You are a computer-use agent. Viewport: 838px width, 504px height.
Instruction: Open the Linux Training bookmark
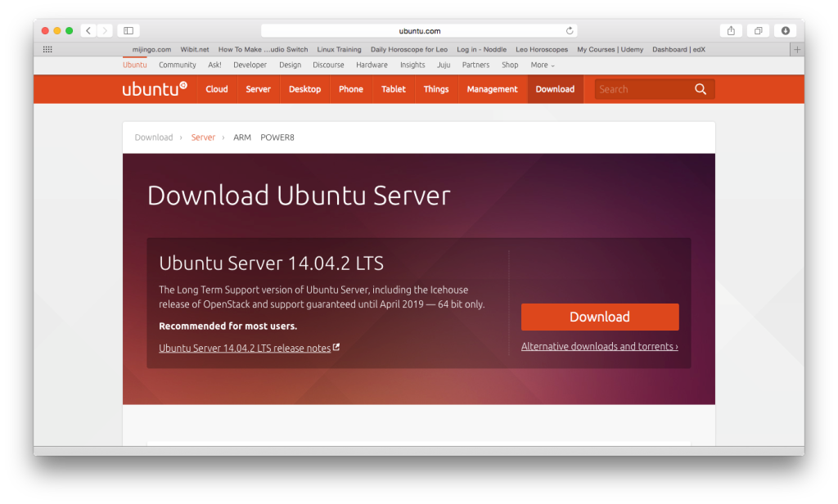point(339,49)
